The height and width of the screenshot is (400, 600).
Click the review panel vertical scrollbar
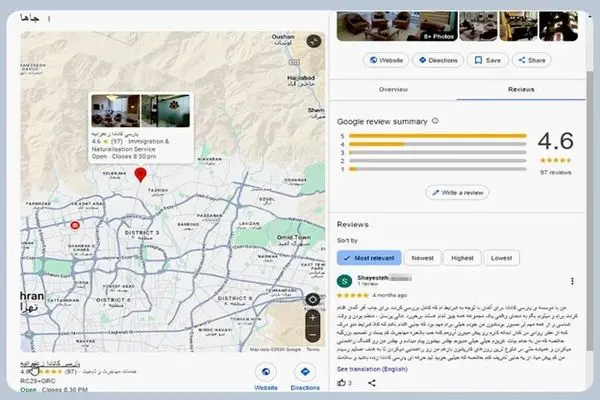(x=590, y=211)
